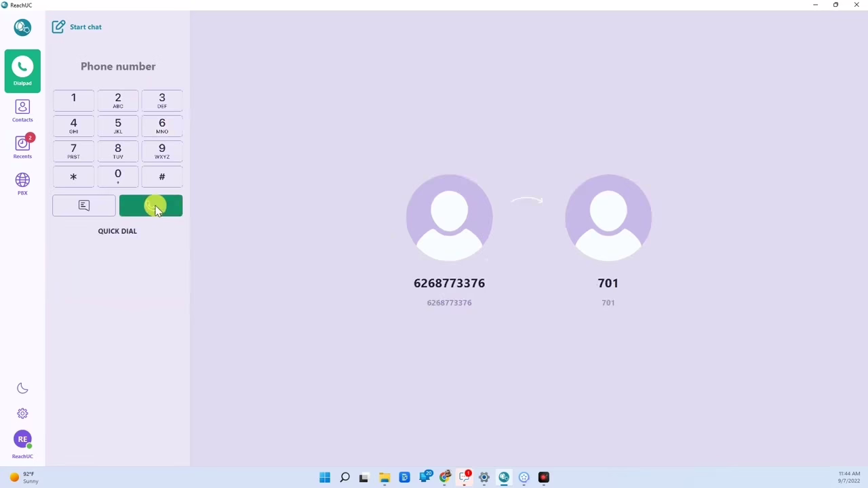Open File Explorer from the taskbar
The width and height of the screenshot is (868, 488).
click(384, 477)
